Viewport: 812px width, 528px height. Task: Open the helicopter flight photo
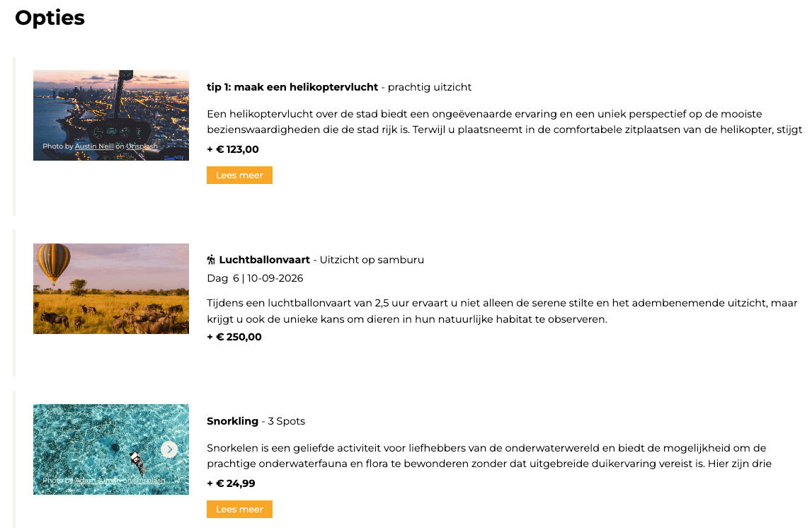pos(111,106)
